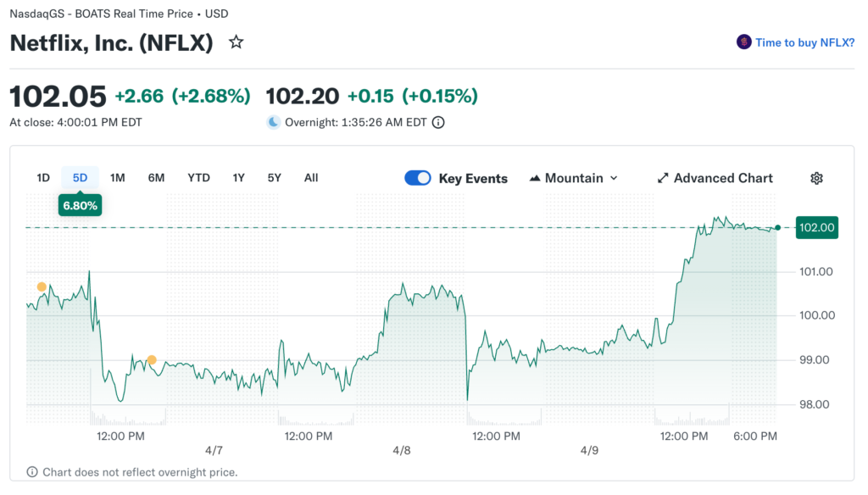Click the Mountain chart type icon
The height and width of the screenshot is (495, 868).
click(535, 178)
